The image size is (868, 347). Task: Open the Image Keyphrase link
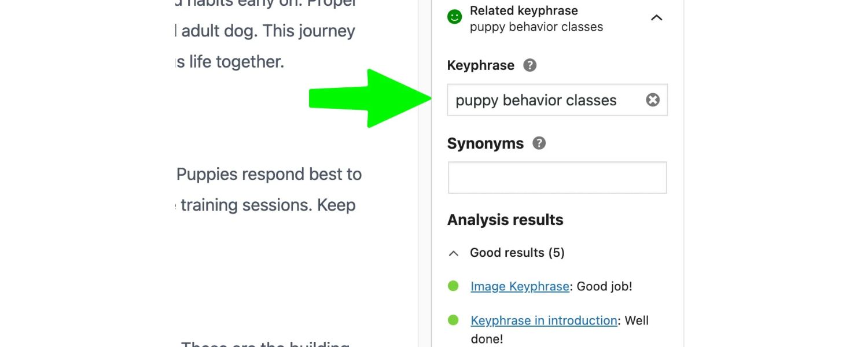point(518,286)
